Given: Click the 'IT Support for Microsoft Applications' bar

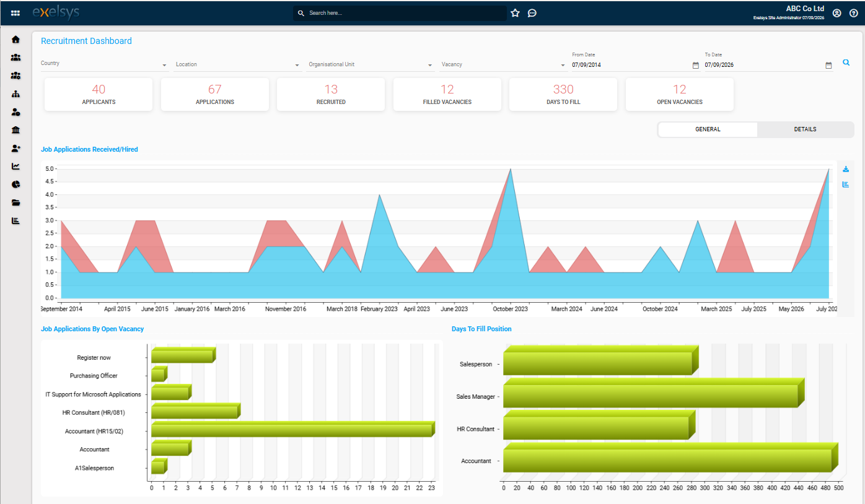Looking at the screenshot, I should point(171,393).
